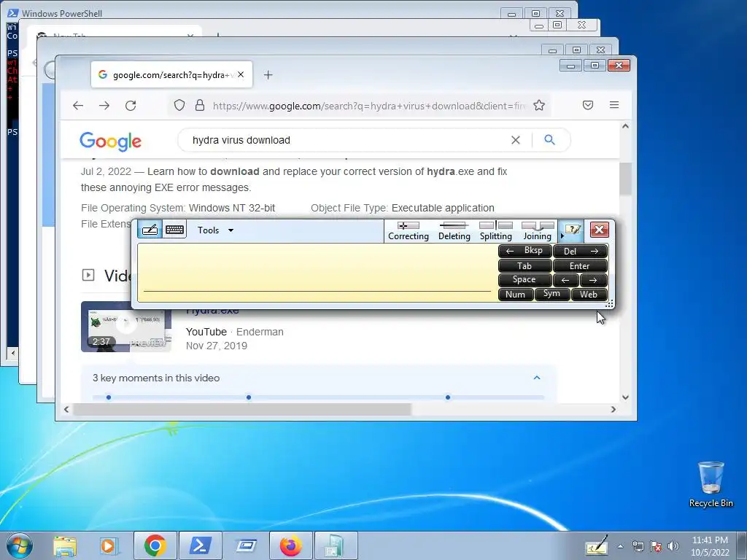Open Windows Media Player from taskbar

[108, 545]
